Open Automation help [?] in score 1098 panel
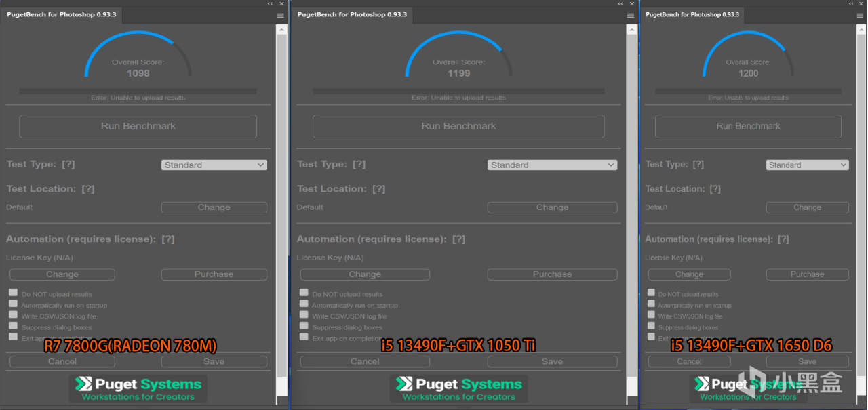The image size is (868, 410). (168, 239)
